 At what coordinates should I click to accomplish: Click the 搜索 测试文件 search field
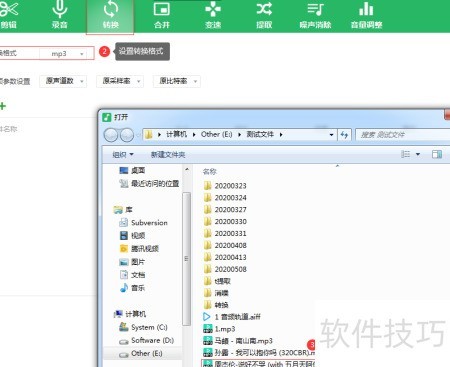coord(402,135)
